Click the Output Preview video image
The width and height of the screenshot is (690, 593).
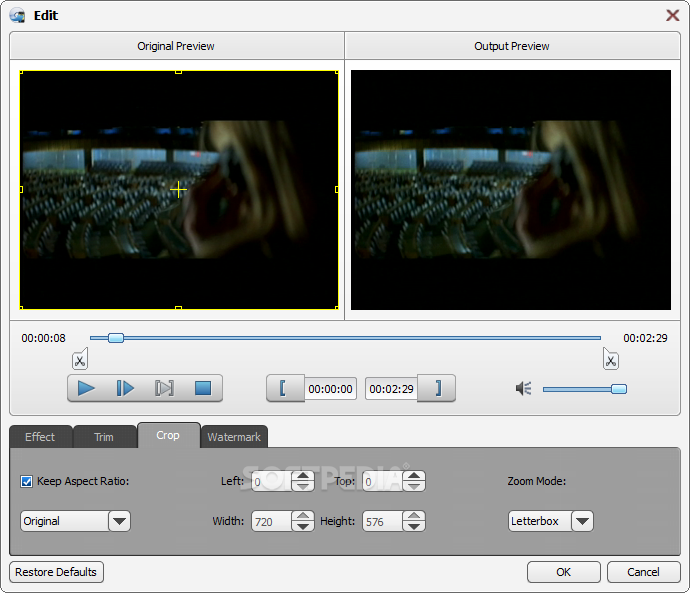coord(511,190)
